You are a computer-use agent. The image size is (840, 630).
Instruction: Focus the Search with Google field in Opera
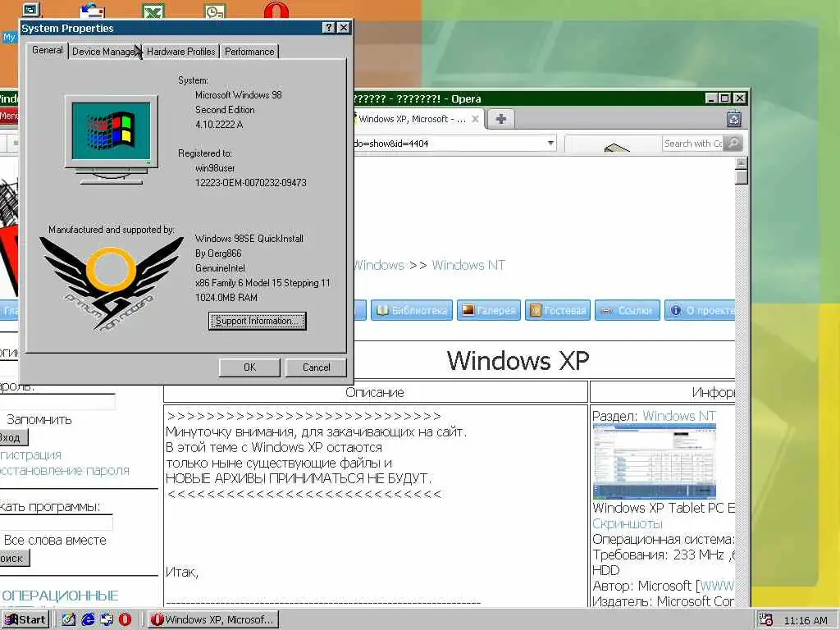[692, 143]
